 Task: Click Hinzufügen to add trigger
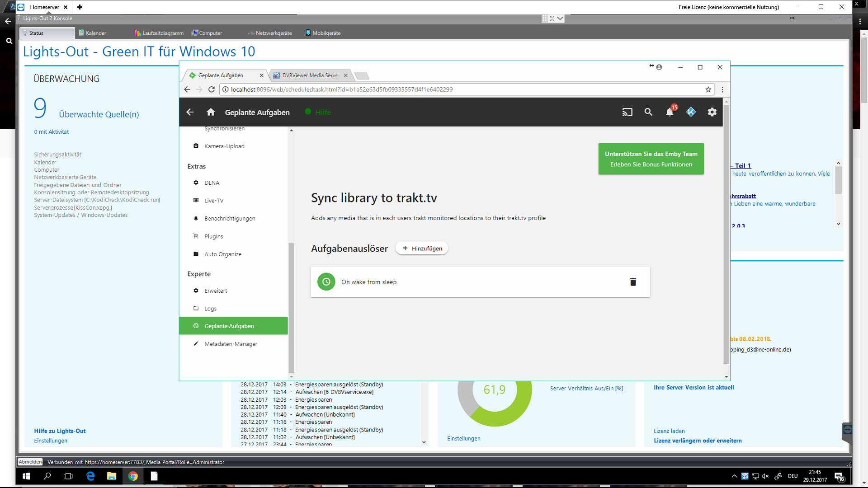coord(422,249)
